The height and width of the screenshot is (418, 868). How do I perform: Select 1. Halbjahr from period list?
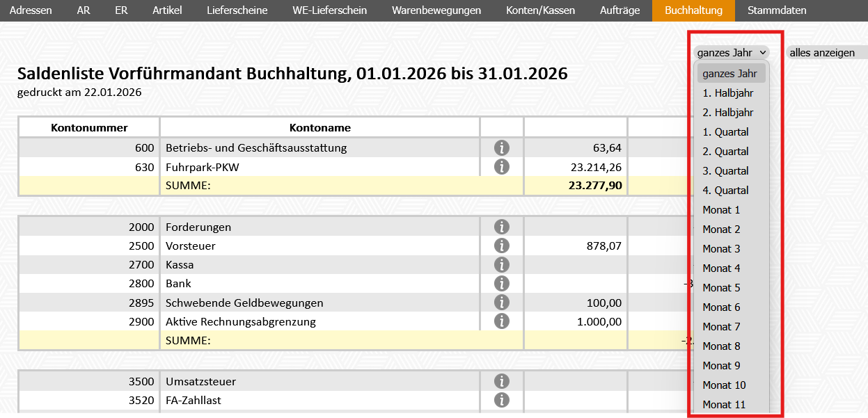pos(727,93)
